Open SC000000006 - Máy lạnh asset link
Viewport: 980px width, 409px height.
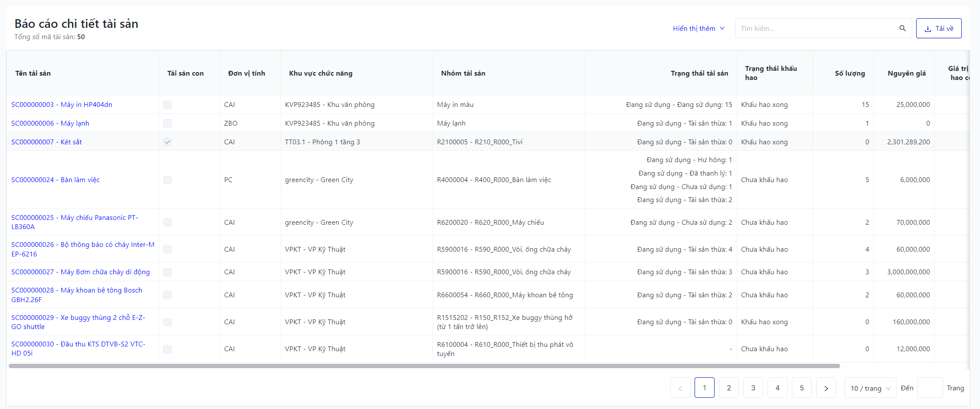click(x=50, y=123)
